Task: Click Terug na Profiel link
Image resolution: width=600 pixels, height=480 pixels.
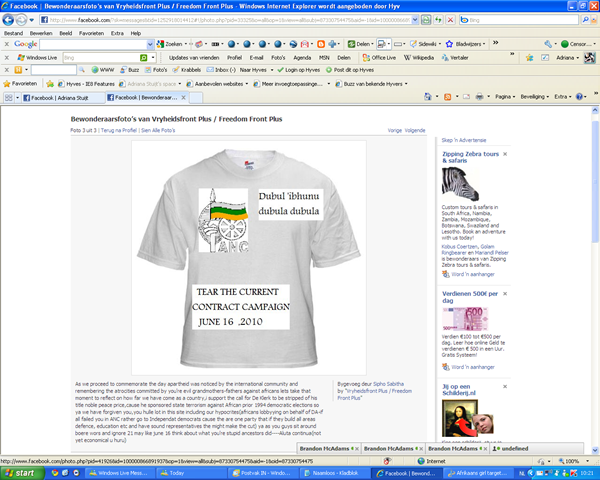Action: [119, 130]
